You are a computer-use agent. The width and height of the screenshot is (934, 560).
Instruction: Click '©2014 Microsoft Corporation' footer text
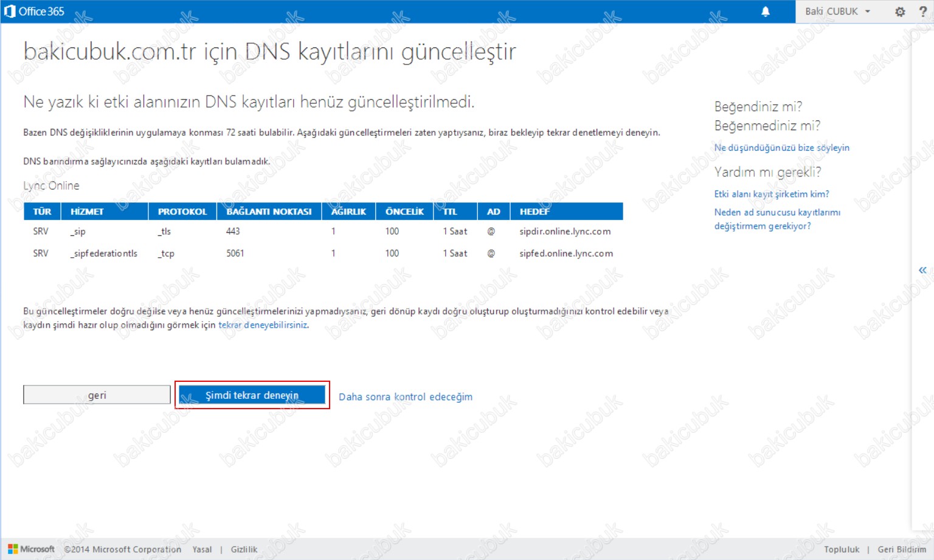click(x=123, y=549)
